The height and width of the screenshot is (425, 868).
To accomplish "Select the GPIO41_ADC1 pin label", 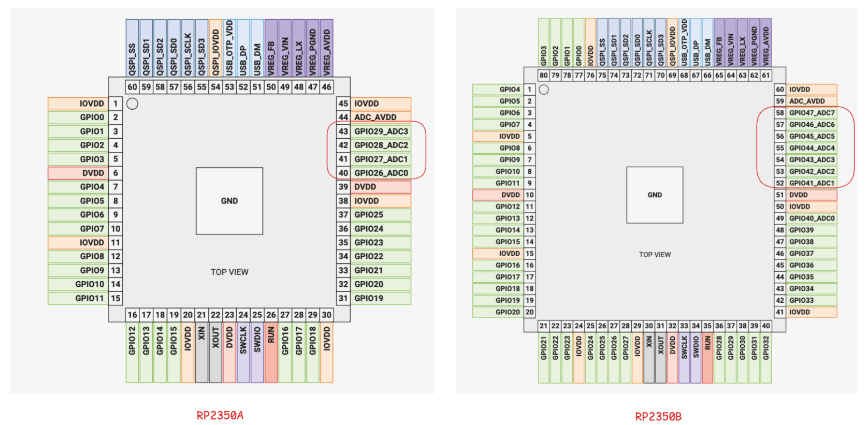I will [812, 183].
